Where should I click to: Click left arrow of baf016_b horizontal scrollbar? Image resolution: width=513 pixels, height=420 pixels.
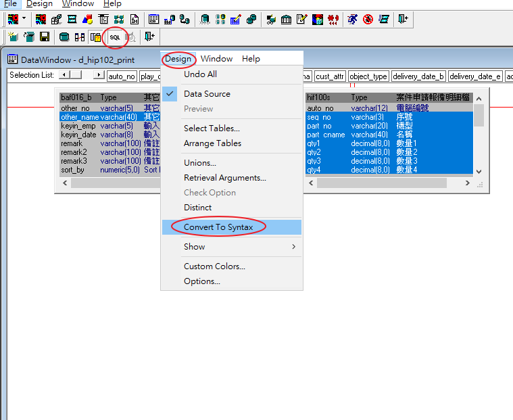pos(65,183)
